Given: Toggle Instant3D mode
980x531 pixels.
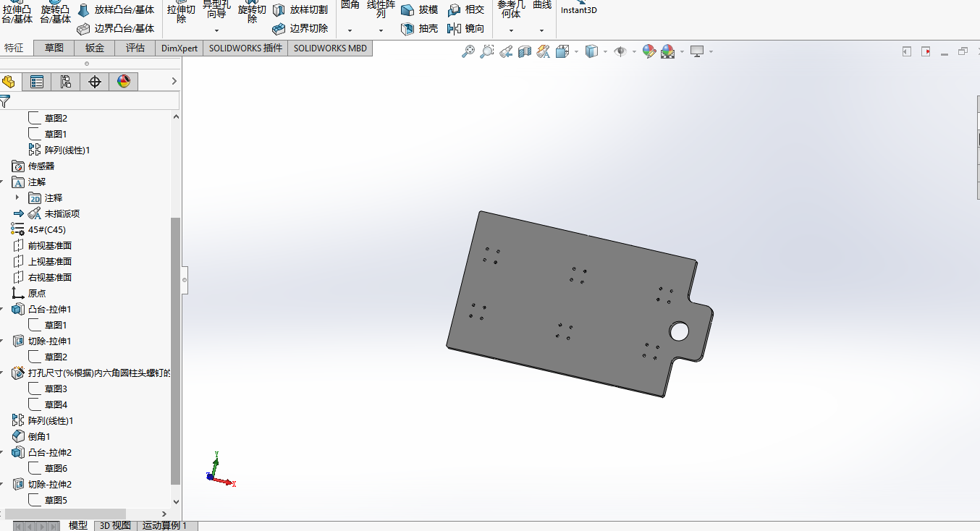Looking at the screenshot, I should (x=578, y=8).
